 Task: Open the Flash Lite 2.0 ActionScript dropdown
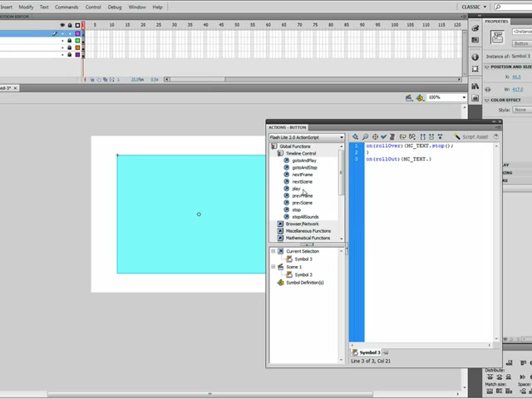point(307,137)
